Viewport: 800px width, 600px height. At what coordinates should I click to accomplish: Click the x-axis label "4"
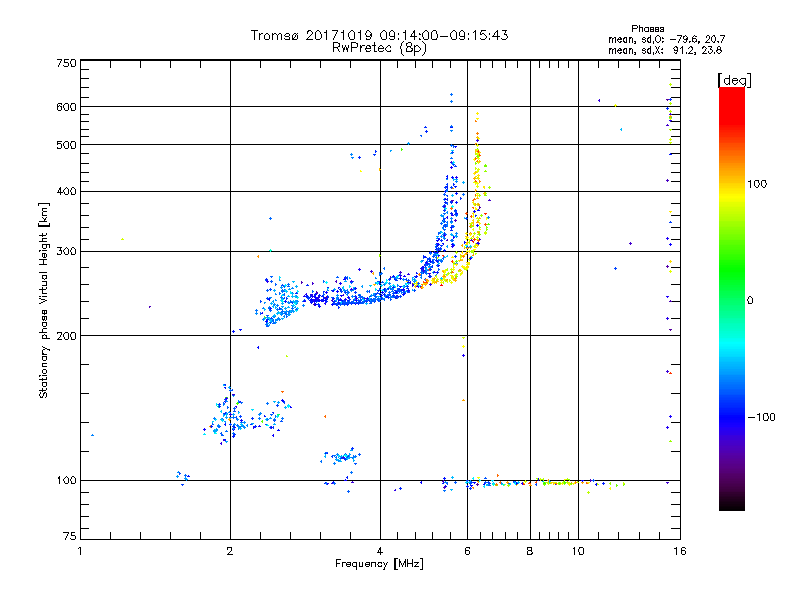(x=380, y=551)
